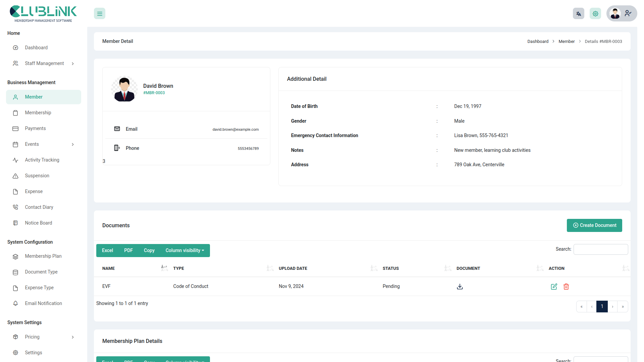Toggle the sidebar with the hamburger menu
This screenshot has height=362, width=644.
99,13
